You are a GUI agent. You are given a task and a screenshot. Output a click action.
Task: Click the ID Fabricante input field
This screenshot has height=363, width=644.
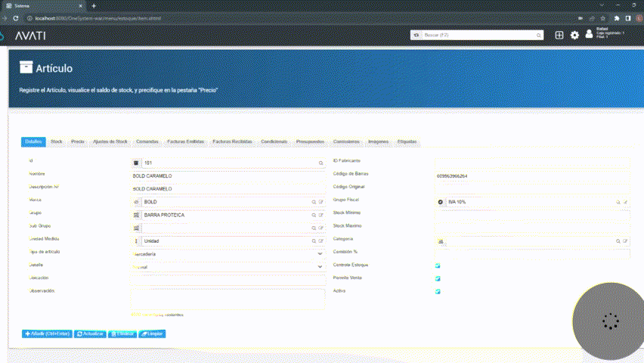[x=532, y=163]
